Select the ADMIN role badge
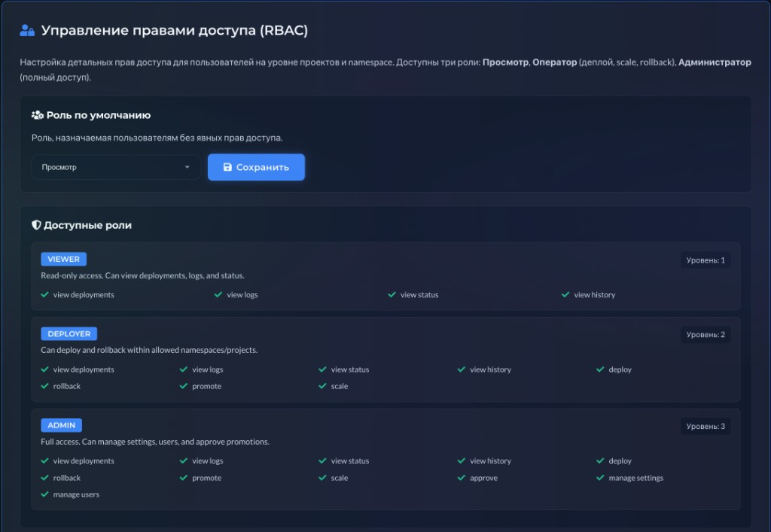771x532 pixels. pos(61,425)
